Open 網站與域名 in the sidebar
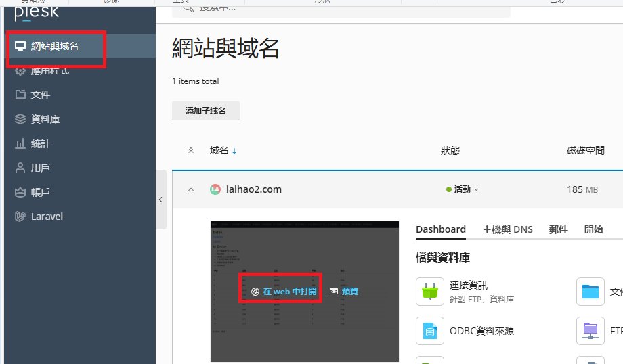Image resolution: width=623 pixels, height=364 pixels. tap(79, 46)
